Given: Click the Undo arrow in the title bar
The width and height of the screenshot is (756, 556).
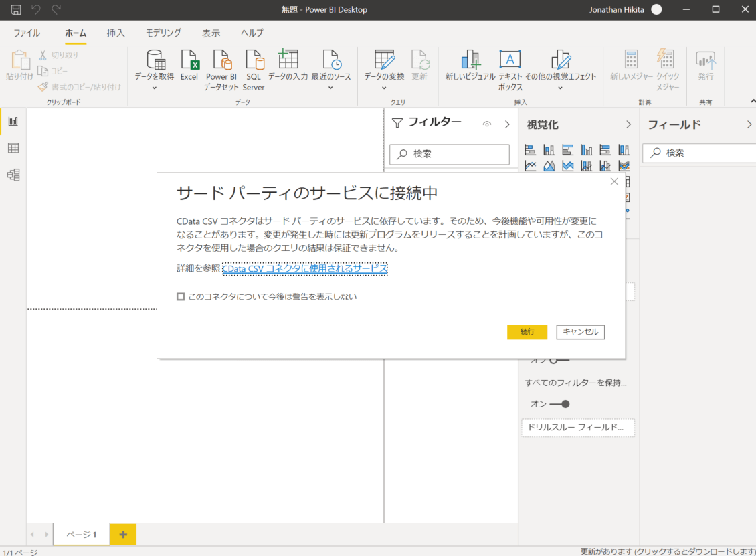Looking at the screenshot, I should click(x=36, y=9).
